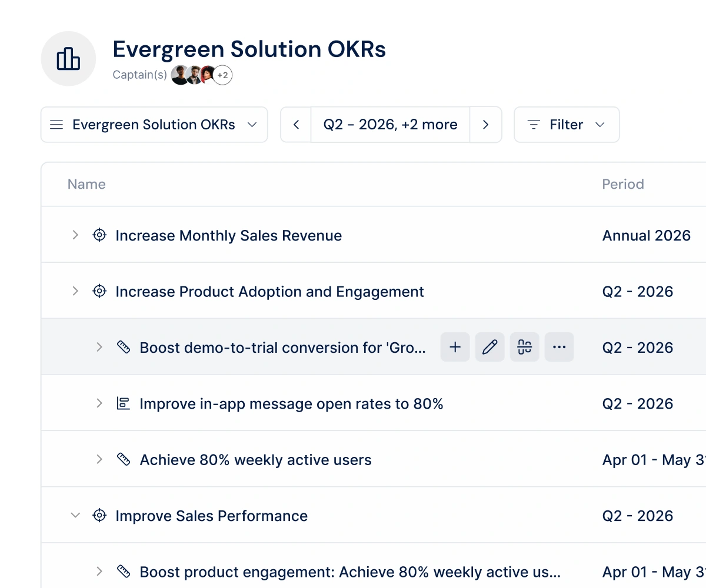Click the Evergreen Solution OKRs page title
Viewport: 706px width, 588px height.
point(249,49)
